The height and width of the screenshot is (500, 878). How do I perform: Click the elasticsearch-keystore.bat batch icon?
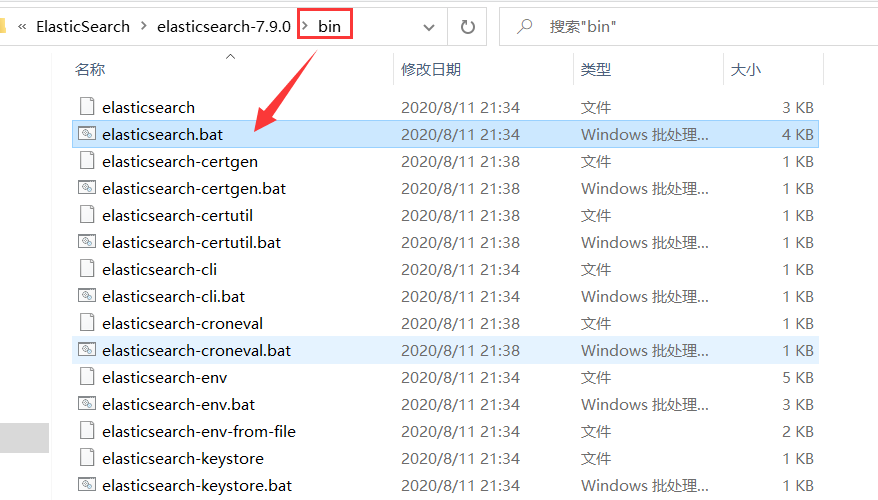pos(87,485)
